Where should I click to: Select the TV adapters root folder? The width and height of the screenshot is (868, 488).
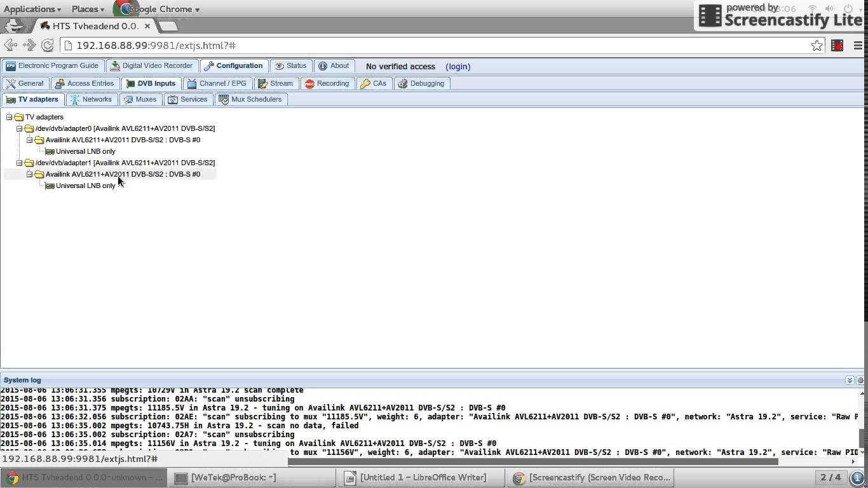tap(44, 117)
